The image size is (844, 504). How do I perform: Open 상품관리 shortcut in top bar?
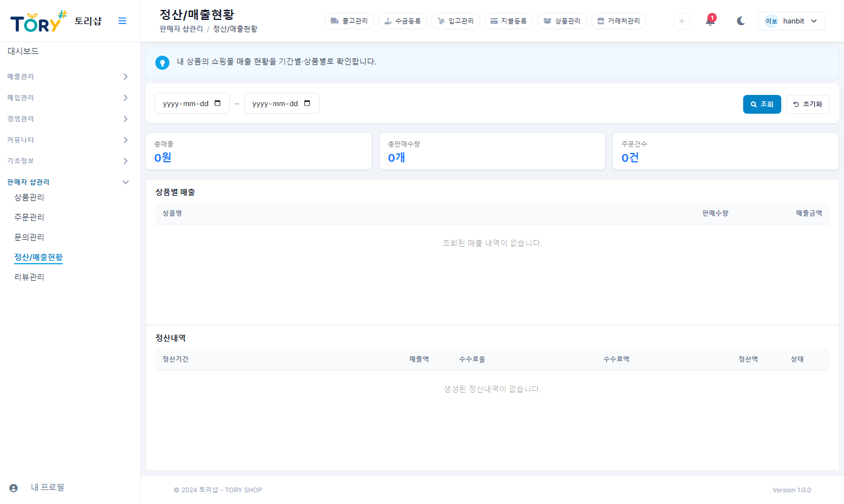562,21
